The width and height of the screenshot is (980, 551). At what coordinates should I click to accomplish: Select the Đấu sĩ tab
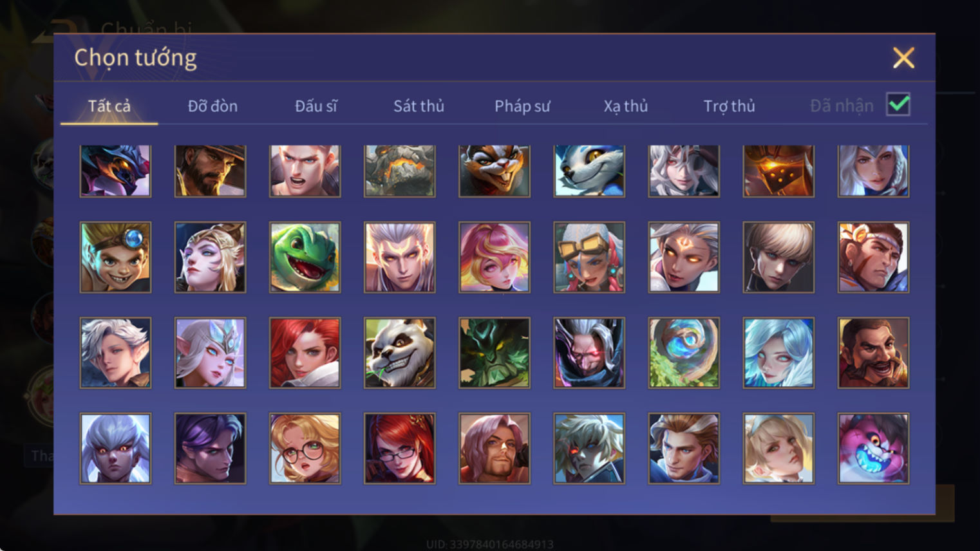(316, 106)
